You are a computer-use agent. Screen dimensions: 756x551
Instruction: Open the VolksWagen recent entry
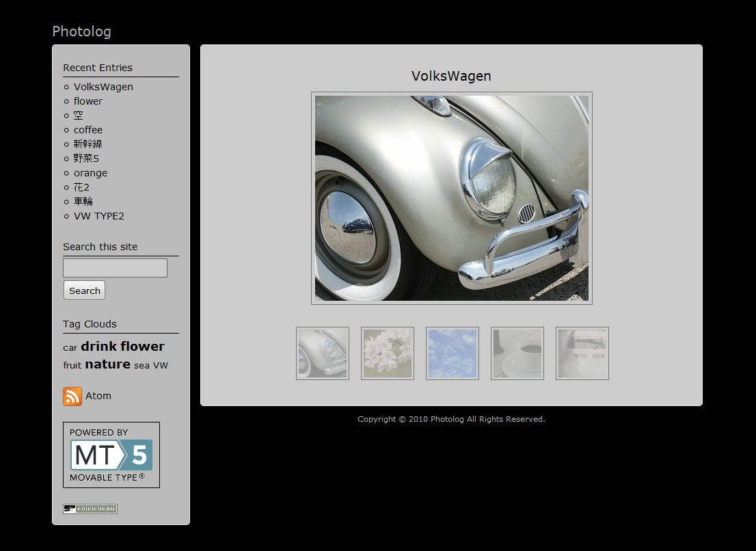tap(103, 87)
